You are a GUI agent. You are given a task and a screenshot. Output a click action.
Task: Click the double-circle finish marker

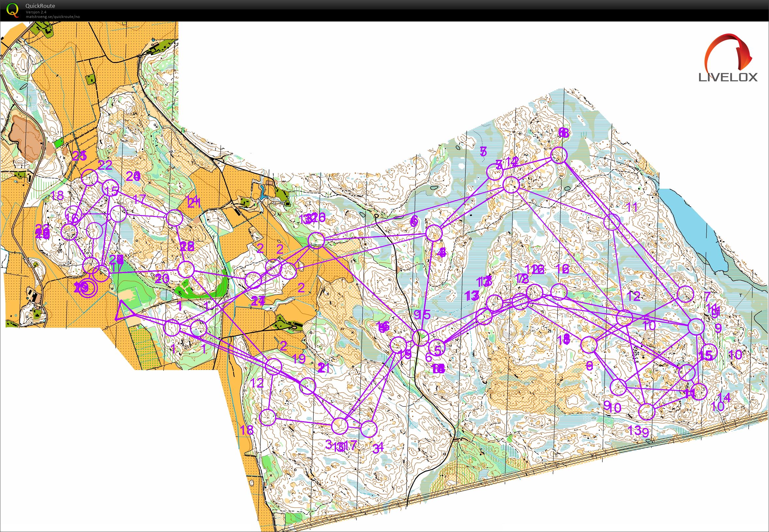click(88, 288)
